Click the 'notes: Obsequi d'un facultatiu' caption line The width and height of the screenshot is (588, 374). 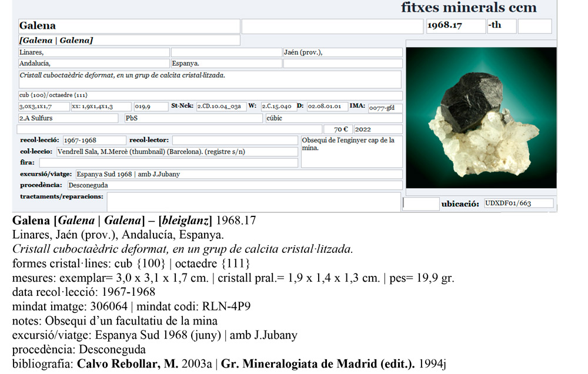click(x=115, y=321)
